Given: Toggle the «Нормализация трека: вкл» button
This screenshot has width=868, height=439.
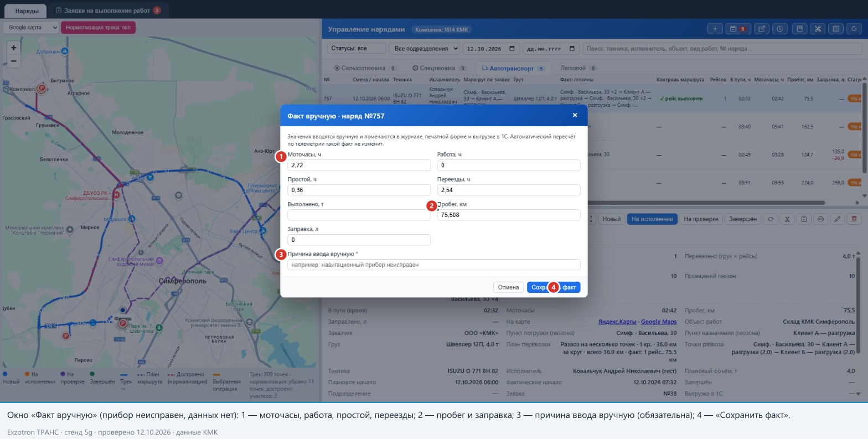Looking at the screenshot, I should point(98,27).
